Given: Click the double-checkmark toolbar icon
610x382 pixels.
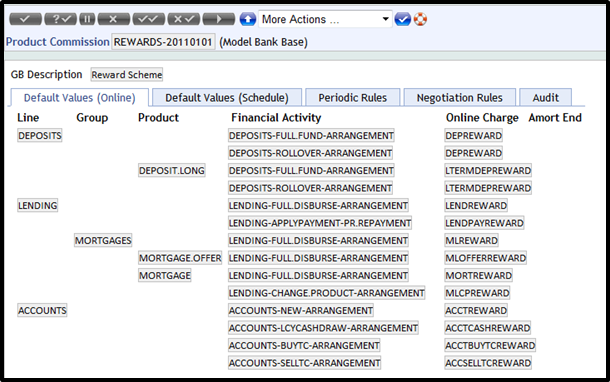Looking at the screenshot, I should click(149, 19).
